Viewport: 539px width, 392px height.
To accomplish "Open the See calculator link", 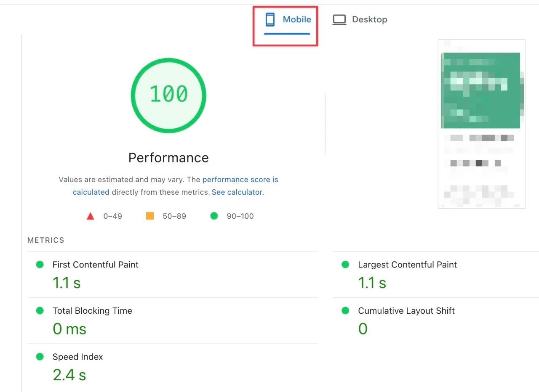I will click(237, 192).
